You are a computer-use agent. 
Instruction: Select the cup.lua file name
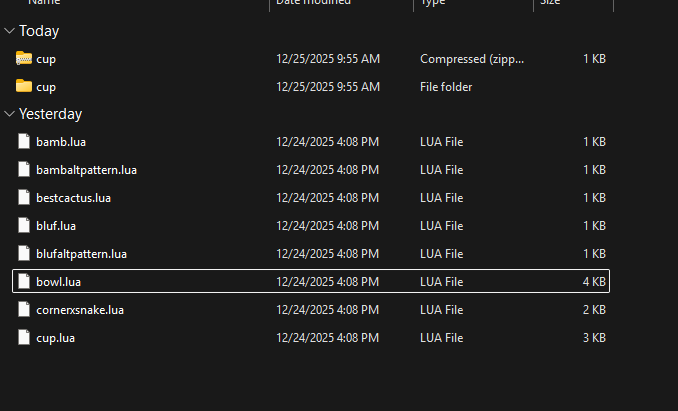click(55, 338)
